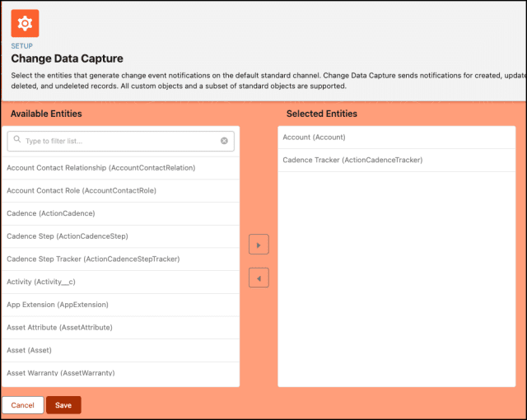527x420 pixels.
Task: Pick Asset Warranty (AssetWarranty) entity
Action: click(x=61, y=372)
